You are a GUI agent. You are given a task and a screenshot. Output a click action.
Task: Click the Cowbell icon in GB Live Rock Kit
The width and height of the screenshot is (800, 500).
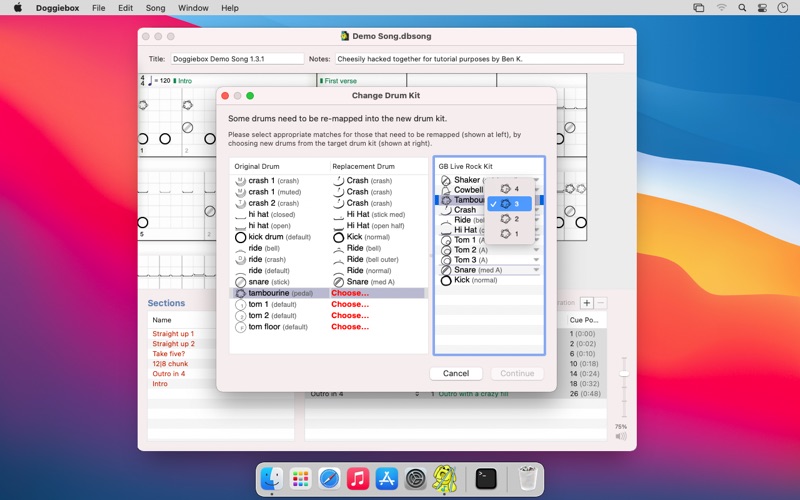pos(446,190)
